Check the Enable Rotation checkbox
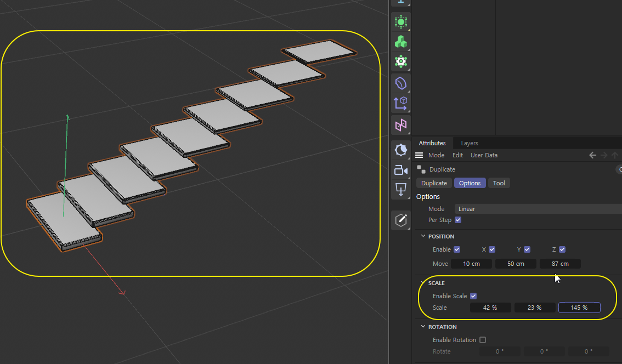The height and width of the screenshot is (364, 622). [x=483, y=340]
